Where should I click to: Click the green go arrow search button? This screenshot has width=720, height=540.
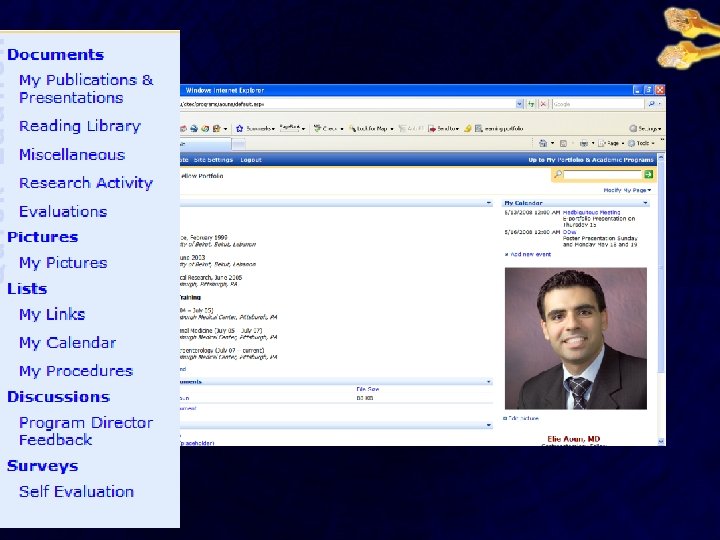(x=648, y=174)
